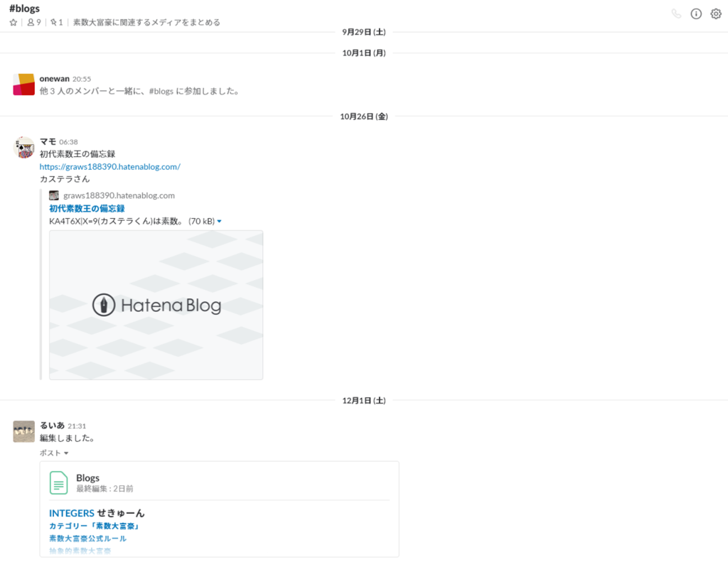Click onewan's avatar image
The image size is (728, 567).
23,85
